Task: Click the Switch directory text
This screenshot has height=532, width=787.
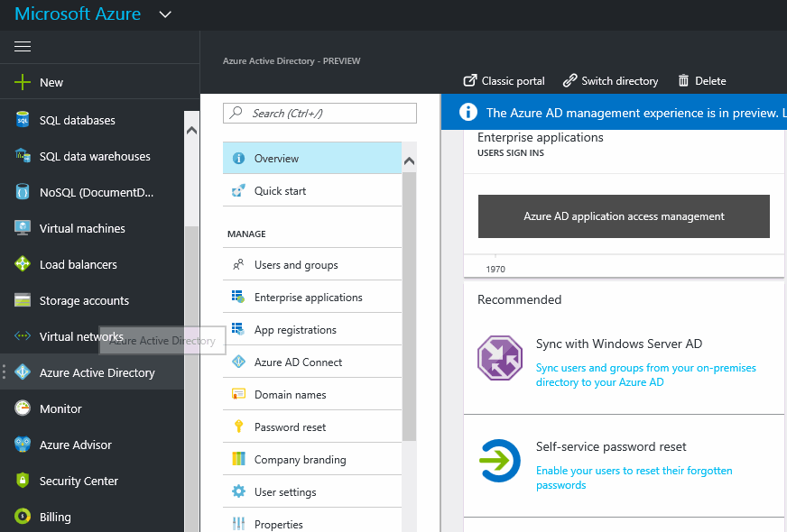Action: click(619, 81)
